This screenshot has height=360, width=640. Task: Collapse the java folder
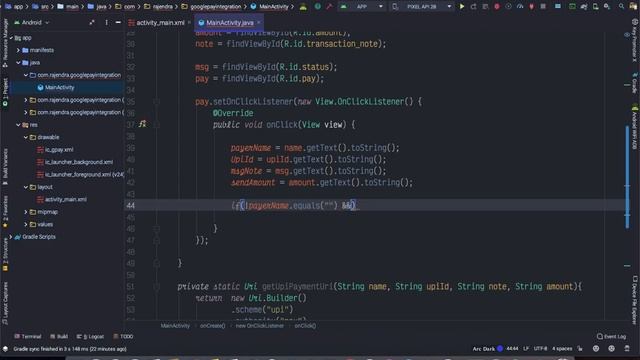(18, 63)
